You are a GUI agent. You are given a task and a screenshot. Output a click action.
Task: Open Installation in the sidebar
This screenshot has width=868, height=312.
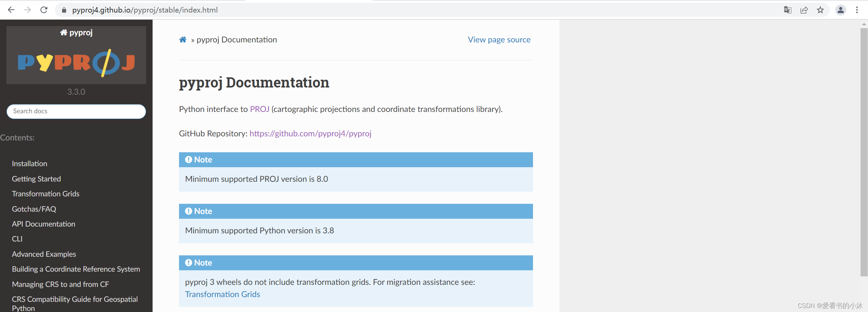(29, 164)
